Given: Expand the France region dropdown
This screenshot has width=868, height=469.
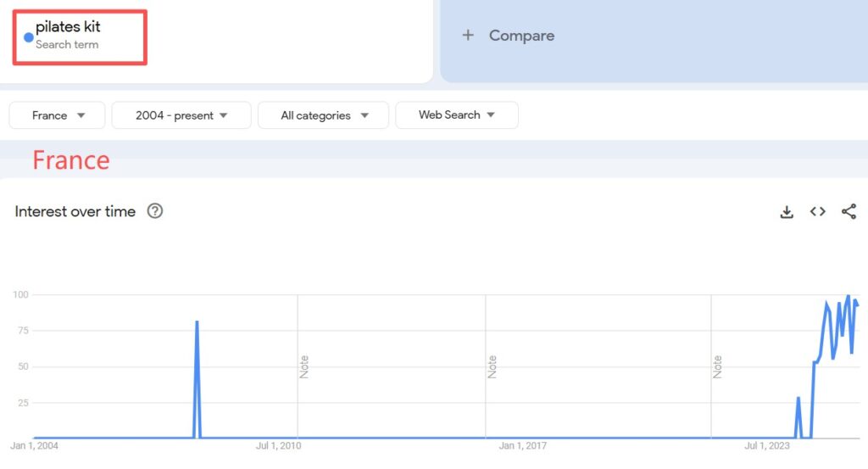Looking at the screenshot, I should [58, 115].
